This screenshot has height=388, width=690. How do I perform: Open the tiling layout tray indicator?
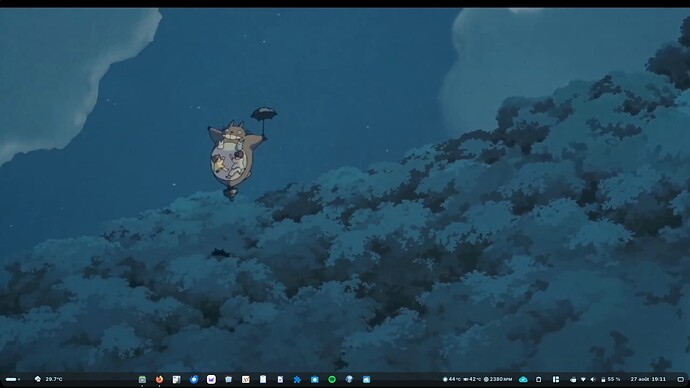[x=556, y=379]
